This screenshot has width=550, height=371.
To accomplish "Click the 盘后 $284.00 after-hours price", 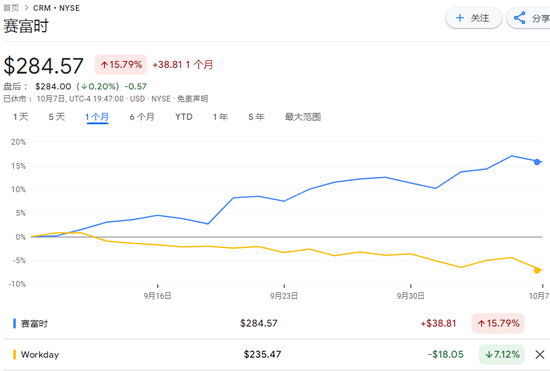I will point(53,86).
